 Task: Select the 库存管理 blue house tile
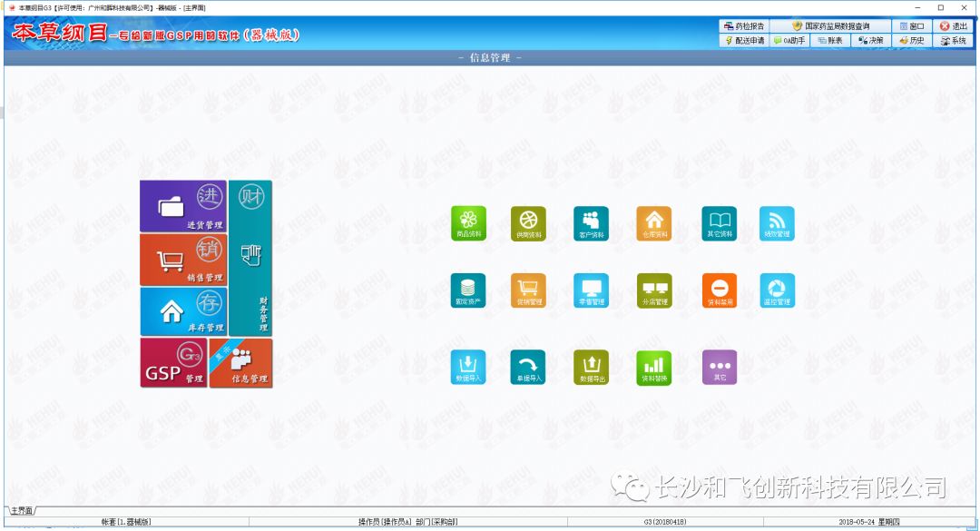tap(183, 311)
